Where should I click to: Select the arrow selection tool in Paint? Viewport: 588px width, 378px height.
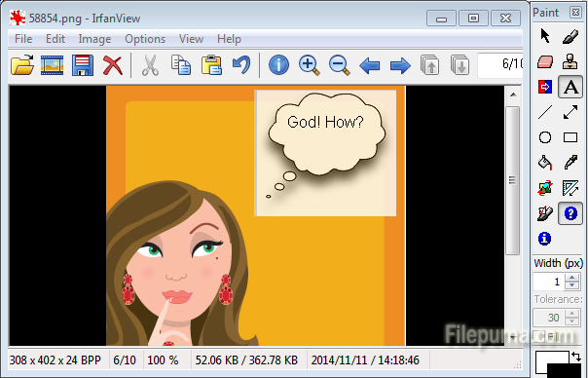pyautogui.click(x=545, y=36)
